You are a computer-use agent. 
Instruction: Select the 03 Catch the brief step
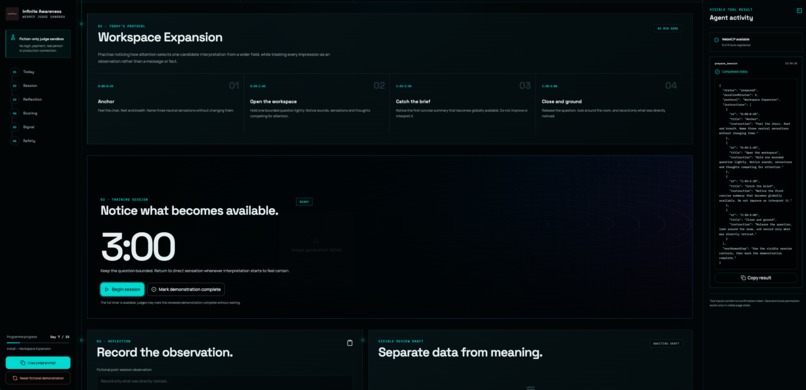tap(462, 102)
